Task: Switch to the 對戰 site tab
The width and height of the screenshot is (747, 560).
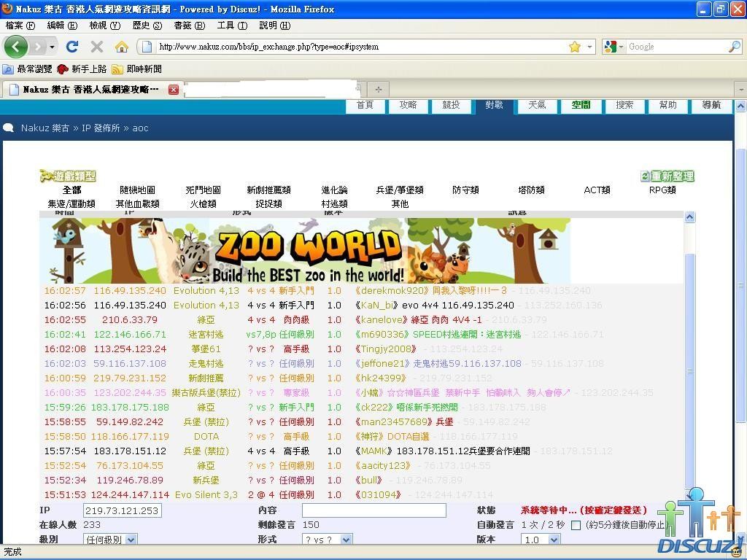Action: click(x=494, y=105)
